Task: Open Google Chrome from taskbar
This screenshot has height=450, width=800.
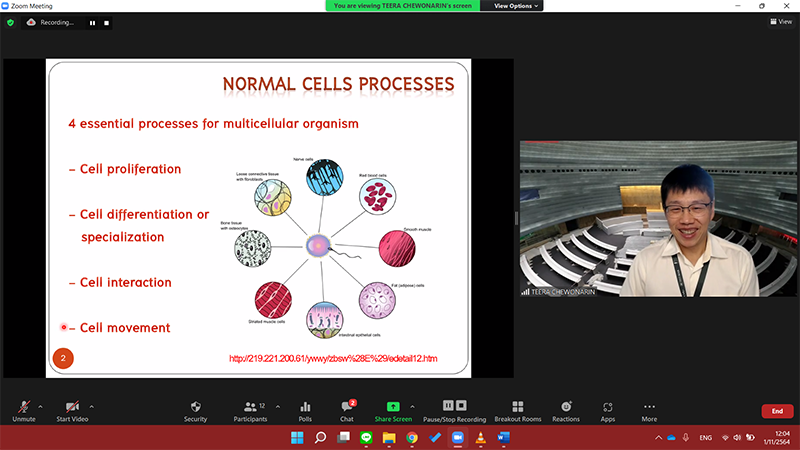Action: tap(412, 438)
